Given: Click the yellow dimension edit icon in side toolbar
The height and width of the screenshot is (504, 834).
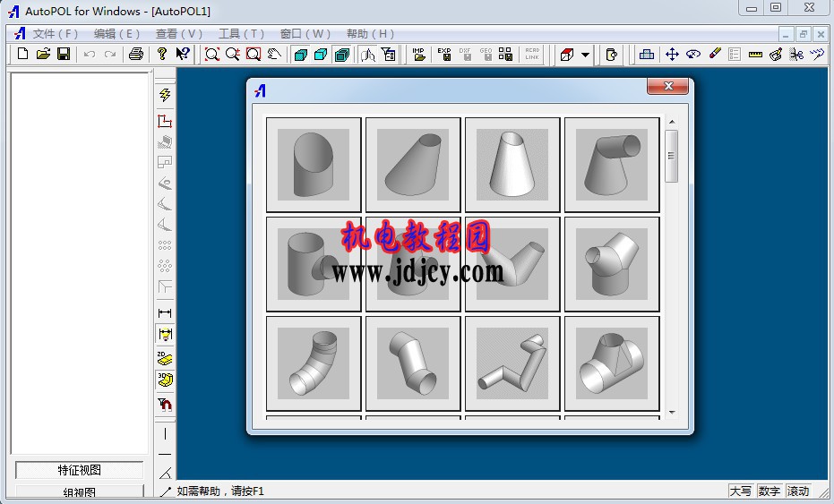Looking at the screenshot, I should tap(166, 334).
